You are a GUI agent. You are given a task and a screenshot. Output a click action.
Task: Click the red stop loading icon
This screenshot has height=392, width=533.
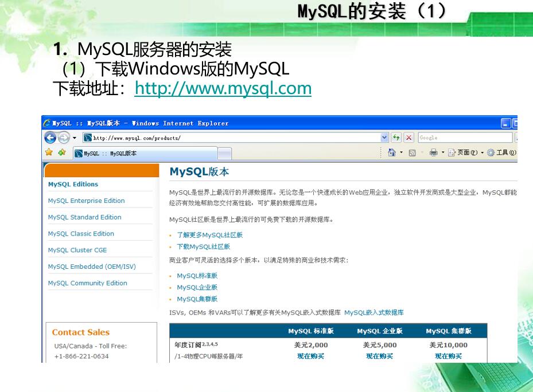point(409,138)
